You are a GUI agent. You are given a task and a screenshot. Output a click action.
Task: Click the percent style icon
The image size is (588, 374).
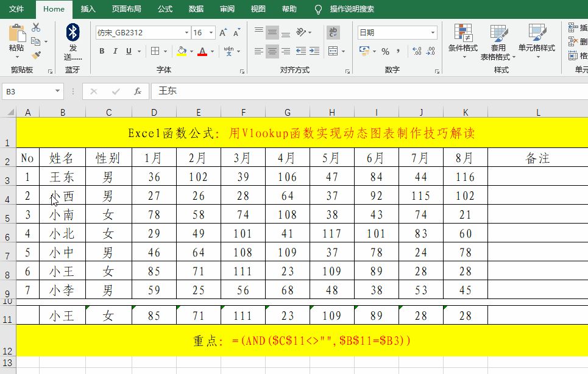click(x=385, y=52)
